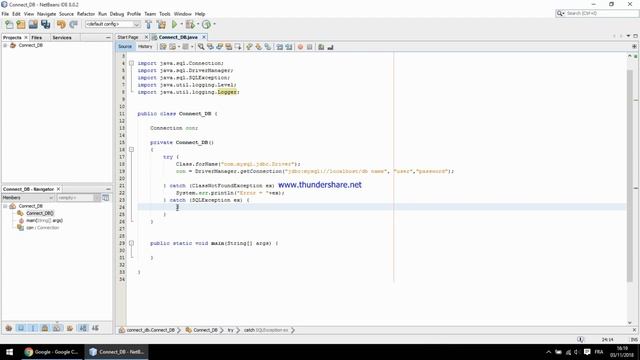Toggle Show Static Members in Navigator
Image resolution: width=640 pixels, height=360 pixels.
point(33,328)
